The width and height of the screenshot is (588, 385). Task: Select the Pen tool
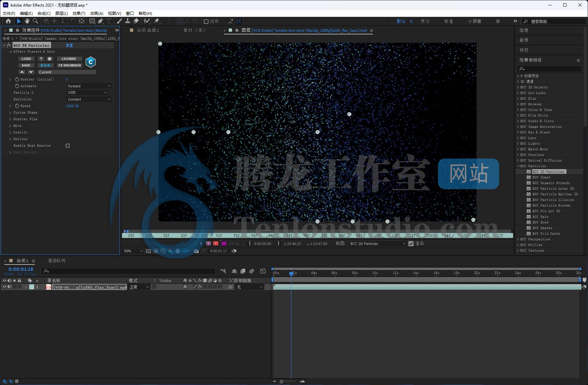pyautogui.click(x=100, y=21)
